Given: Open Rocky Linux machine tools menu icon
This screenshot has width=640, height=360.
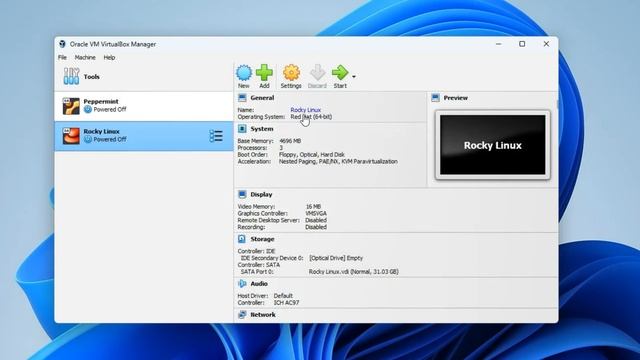Looking at the screenshot, I should [x=216, y=136].
